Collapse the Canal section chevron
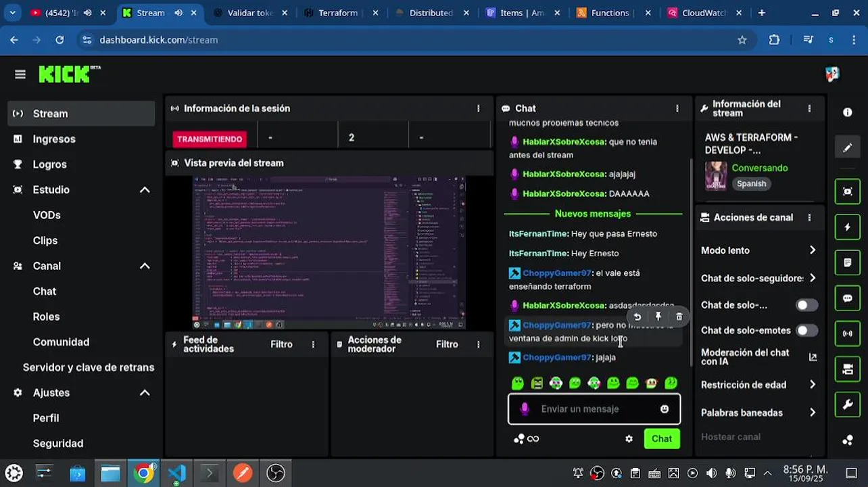 coord(145,266)
